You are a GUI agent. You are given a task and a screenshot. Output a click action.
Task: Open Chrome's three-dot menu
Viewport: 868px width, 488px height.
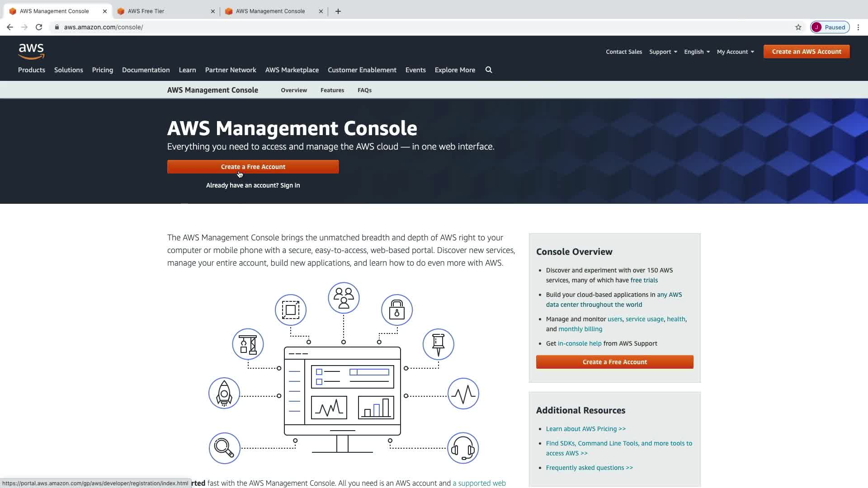click(x=858, y=27)
